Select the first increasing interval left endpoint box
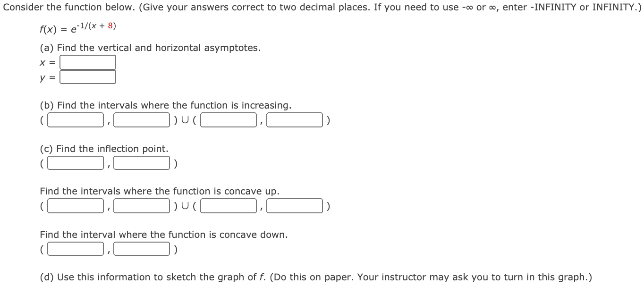 coord(75,120)
